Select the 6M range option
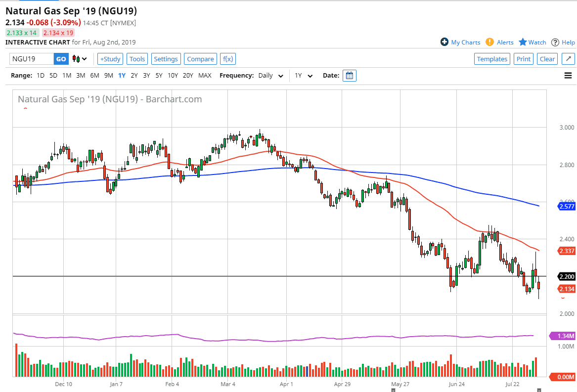Viewport: 577px width, 392px height. [x=94, y=76]
